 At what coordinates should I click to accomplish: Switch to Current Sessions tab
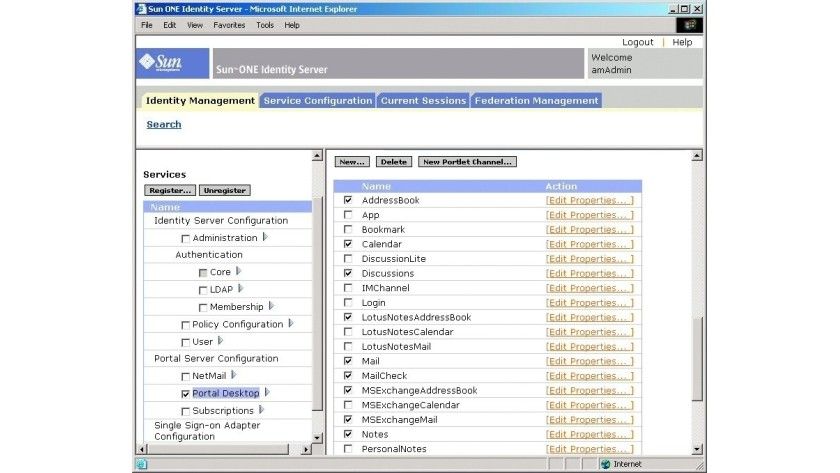click(x=423, y=100)
